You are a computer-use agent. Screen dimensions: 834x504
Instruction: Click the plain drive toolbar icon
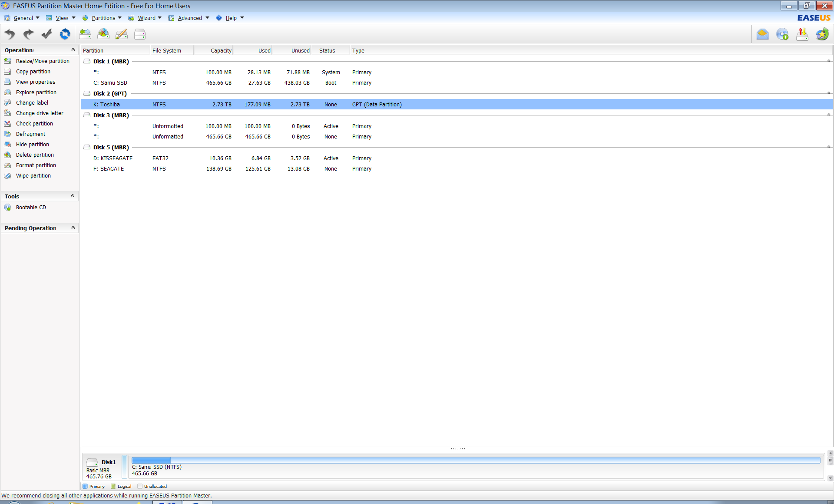pyautogui.click(x=140, y=34)
